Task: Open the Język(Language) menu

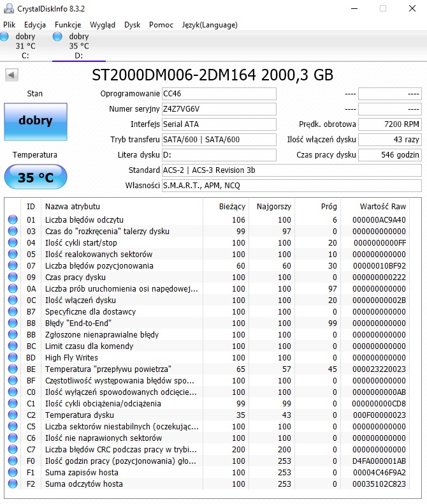Action: pos(210,25)
